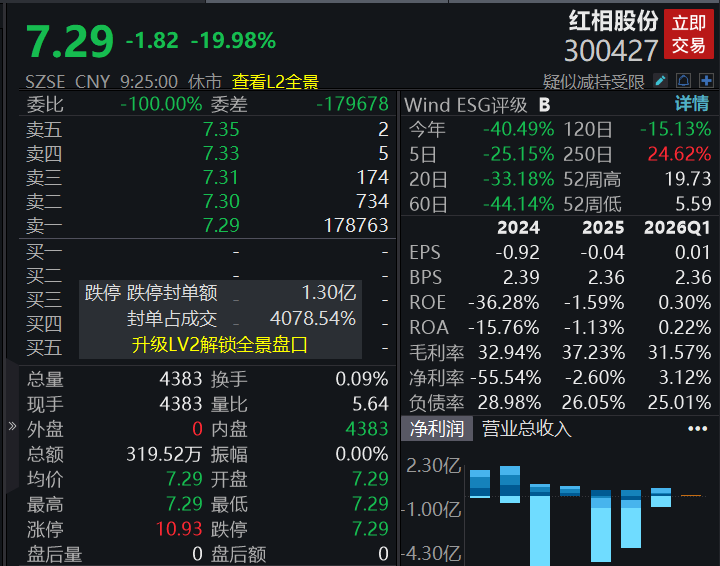Select the stock name 红相股份

[x=613, y=21]
